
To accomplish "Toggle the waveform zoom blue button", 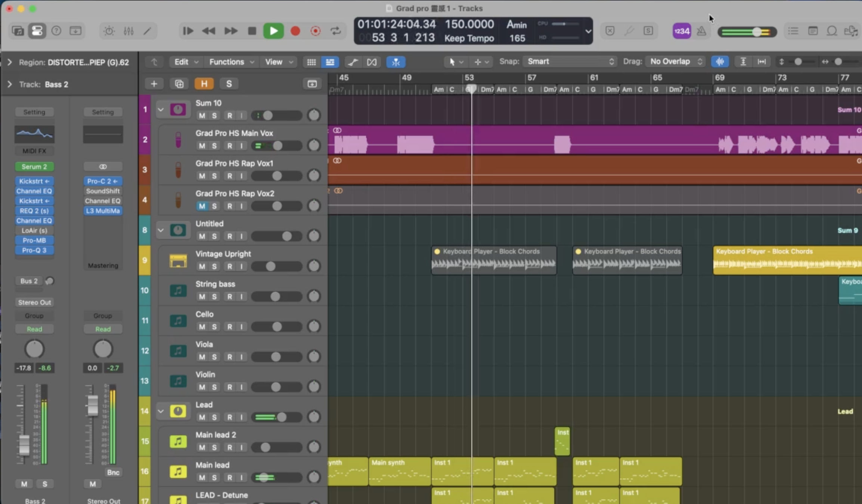I will point(720,62).
